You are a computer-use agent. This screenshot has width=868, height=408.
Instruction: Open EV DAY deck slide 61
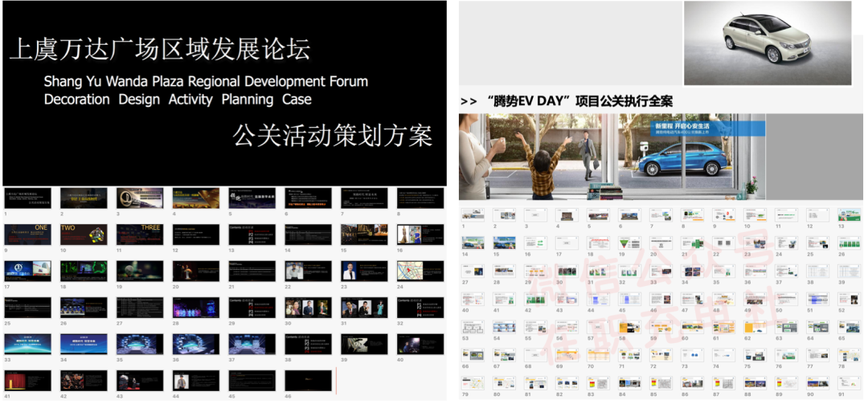[723, 326]
